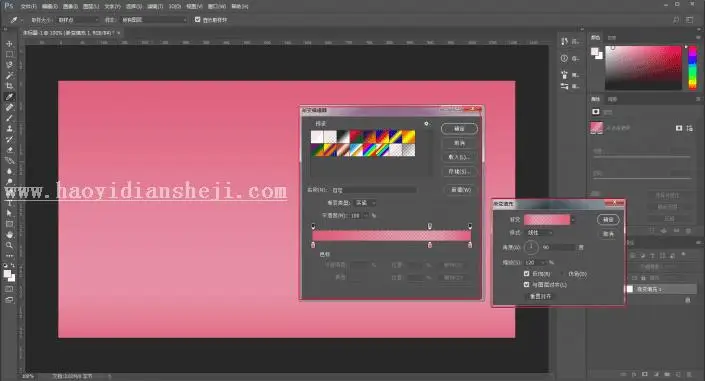Screen dimensions: 705x381
Task: Select the Healing Brush tool
Action: point(9,108)
